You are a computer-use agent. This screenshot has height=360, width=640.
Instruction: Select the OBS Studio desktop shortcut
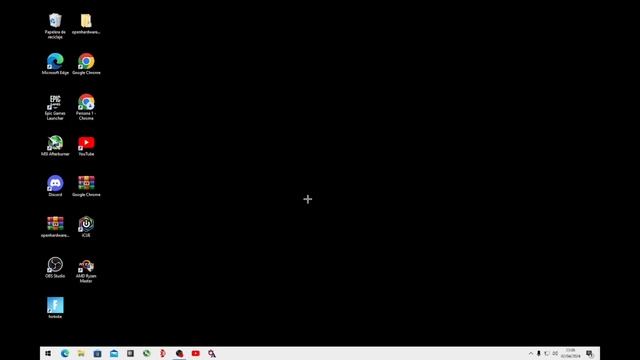55,267
